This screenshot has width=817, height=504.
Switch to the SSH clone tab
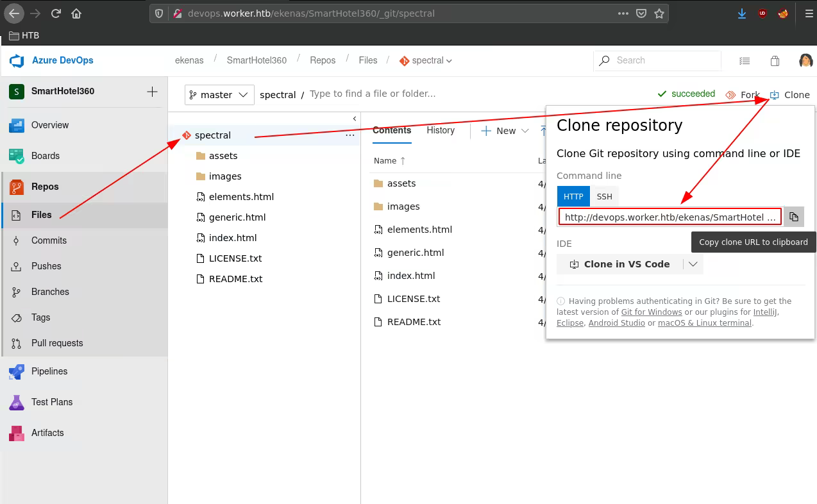pyautogui.click(x=604, y=197)
